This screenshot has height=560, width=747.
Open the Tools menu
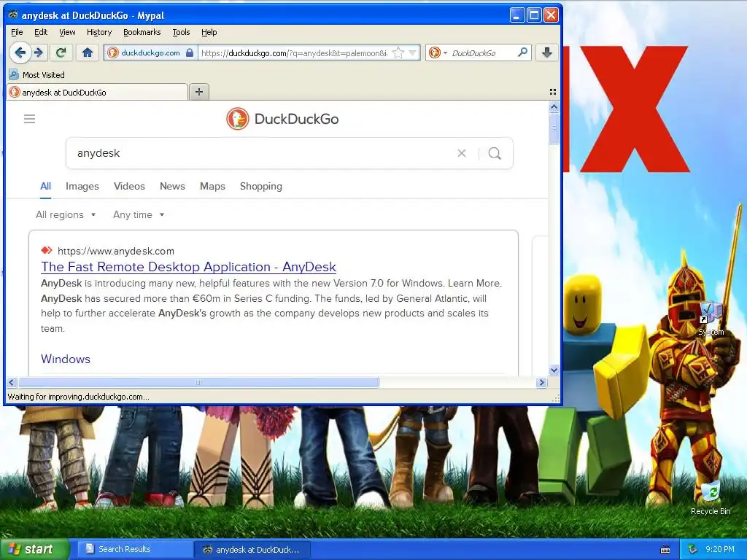pos(181,32)
